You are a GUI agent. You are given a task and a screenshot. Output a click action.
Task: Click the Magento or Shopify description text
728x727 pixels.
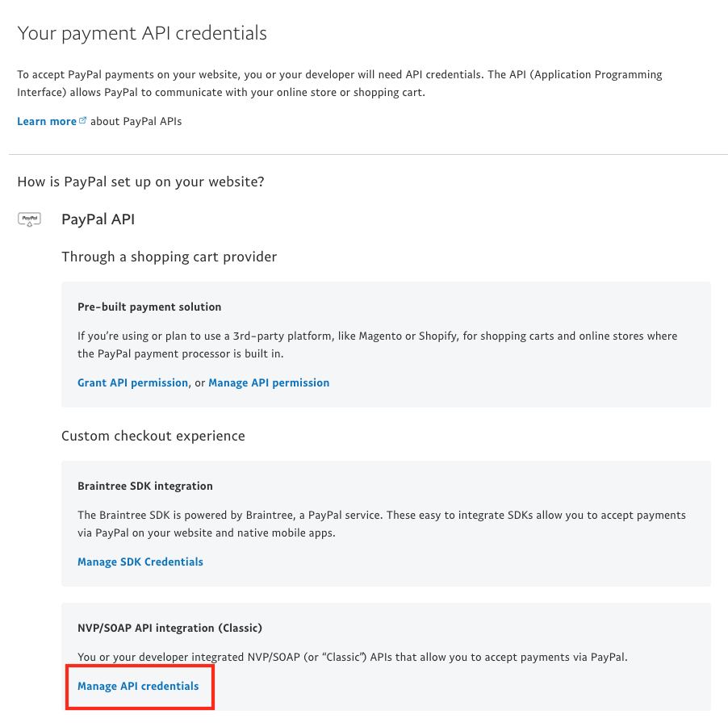(x=377, y=345)
